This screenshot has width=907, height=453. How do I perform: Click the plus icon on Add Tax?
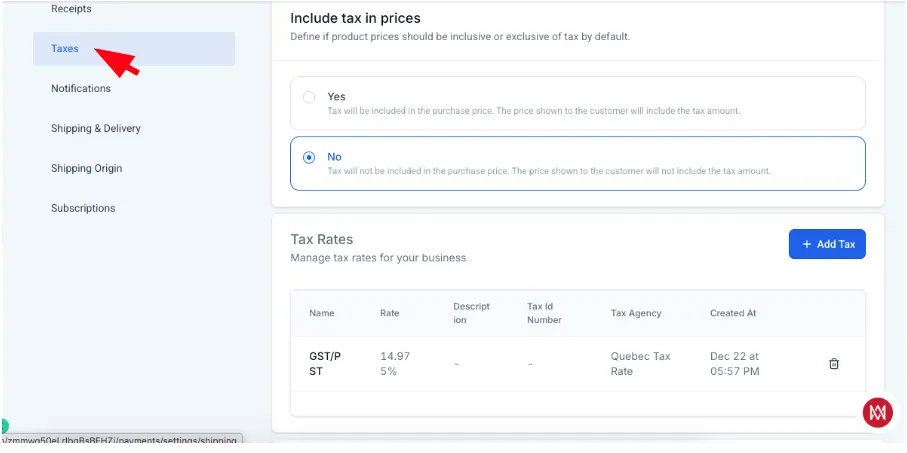pos(807,244)
